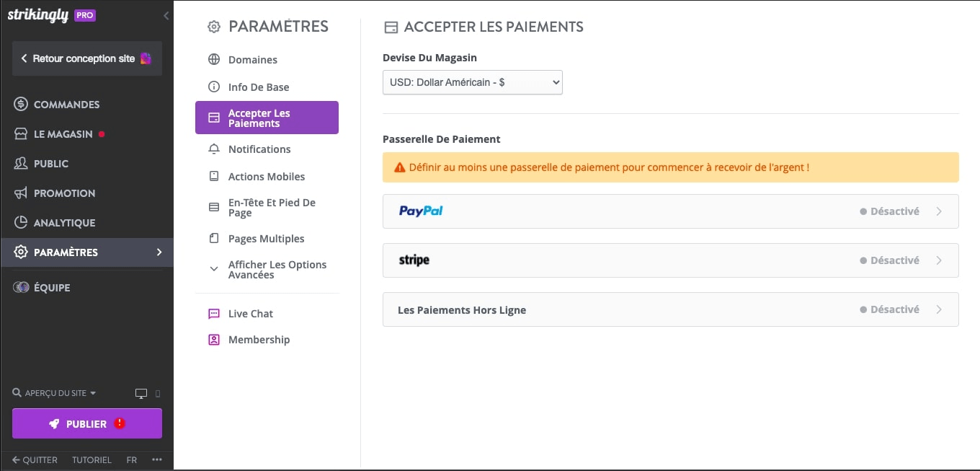Open Live Chat settings icon
Screen dimensions: 980x471
pyautogui.click(x=213, y=313)
